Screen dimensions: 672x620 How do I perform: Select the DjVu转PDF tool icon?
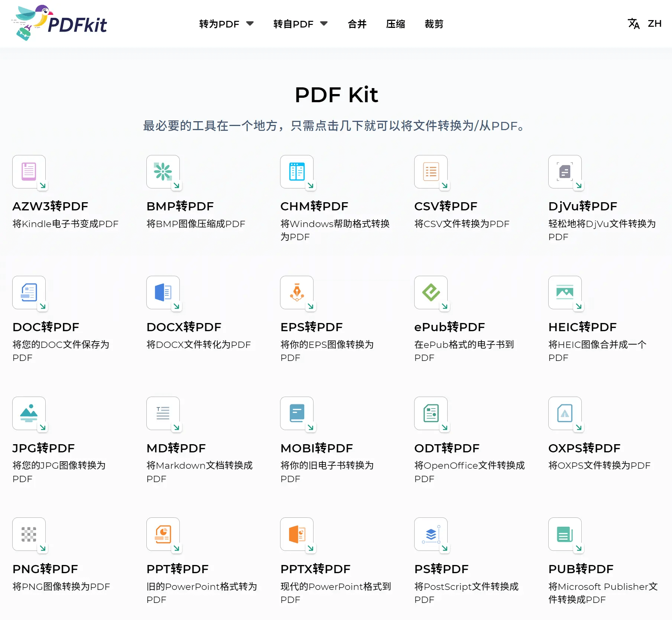click(x=564, y=172)
